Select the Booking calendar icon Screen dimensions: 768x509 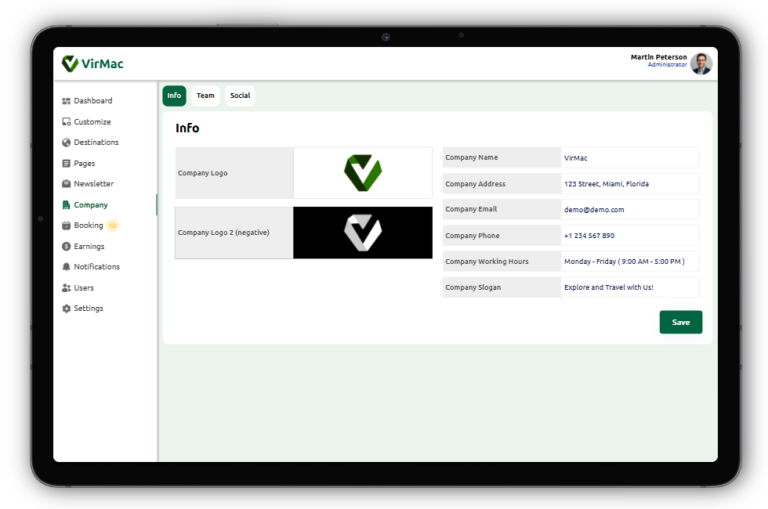[x=66, y=225]
